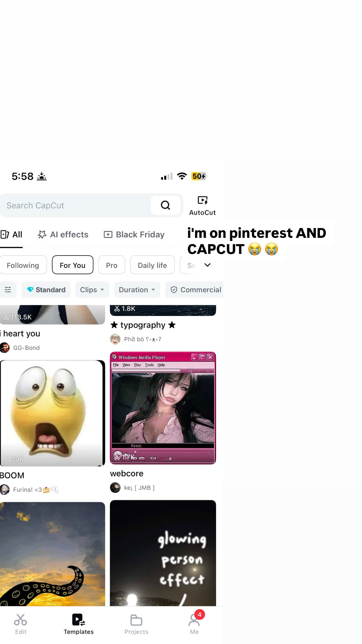Switch to the Black Friday tab
Image resolution: width=362 pixels, height=644 pixels.
pos(134,235)
